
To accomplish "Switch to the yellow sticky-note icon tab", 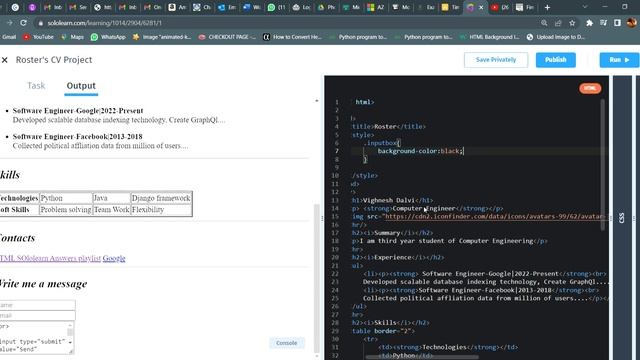I will tap(450, 7).
